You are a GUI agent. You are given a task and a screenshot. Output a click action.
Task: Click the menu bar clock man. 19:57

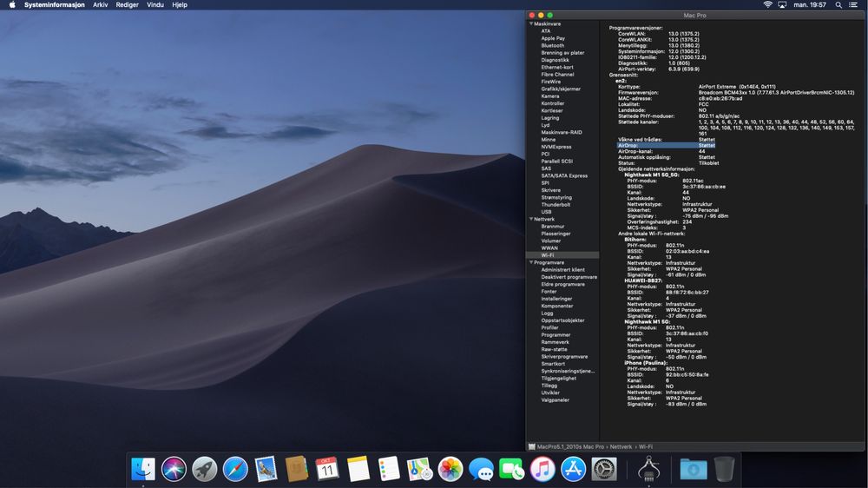(810, 4)
